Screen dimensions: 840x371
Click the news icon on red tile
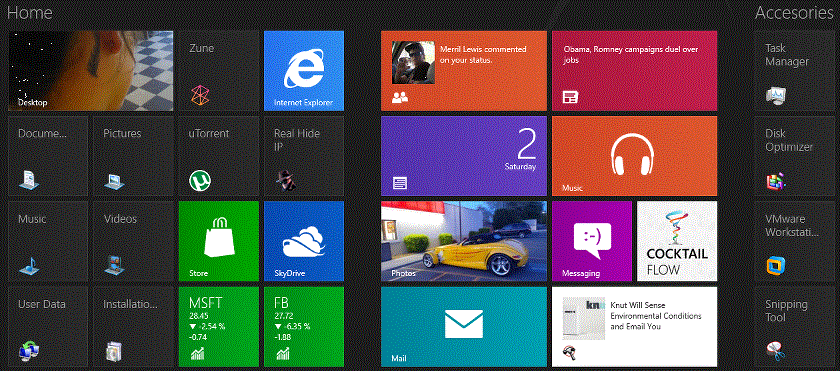click(x=570, y=97)
